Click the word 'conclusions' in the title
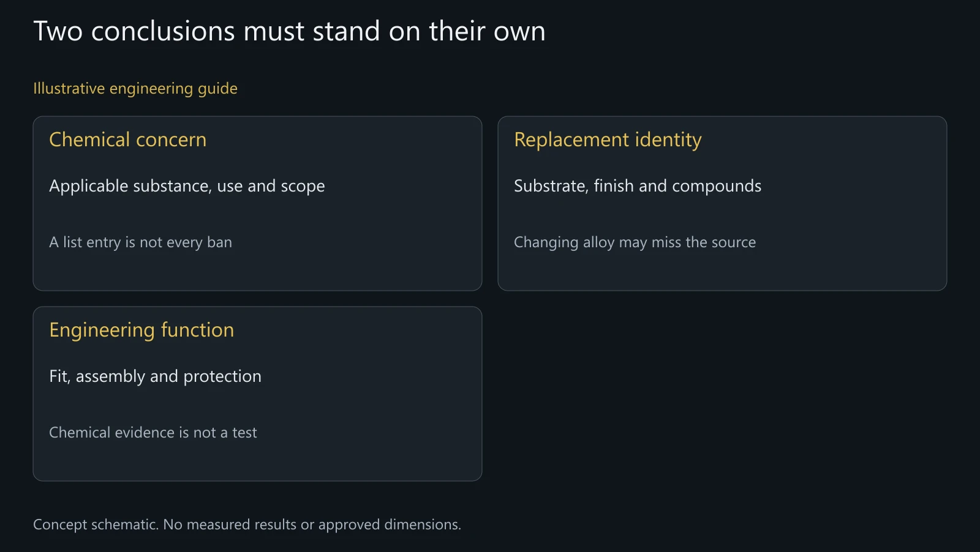Screen dimensions: 980x552 click(x=163, y=31)
